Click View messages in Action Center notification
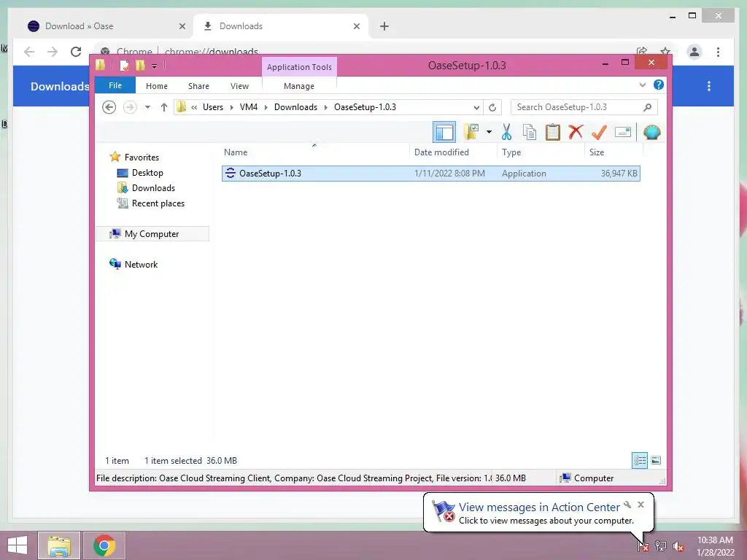747x560 pixels. (x=539, y=507)
